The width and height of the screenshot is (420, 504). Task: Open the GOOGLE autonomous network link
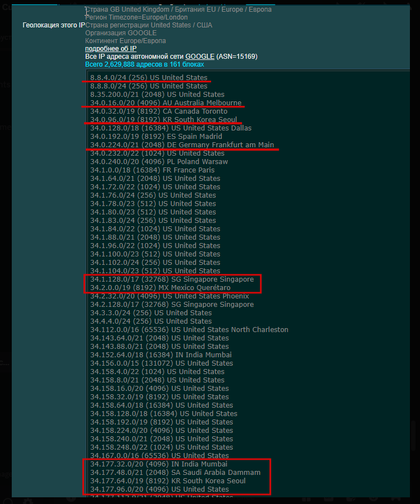click(x=199, y=56)
